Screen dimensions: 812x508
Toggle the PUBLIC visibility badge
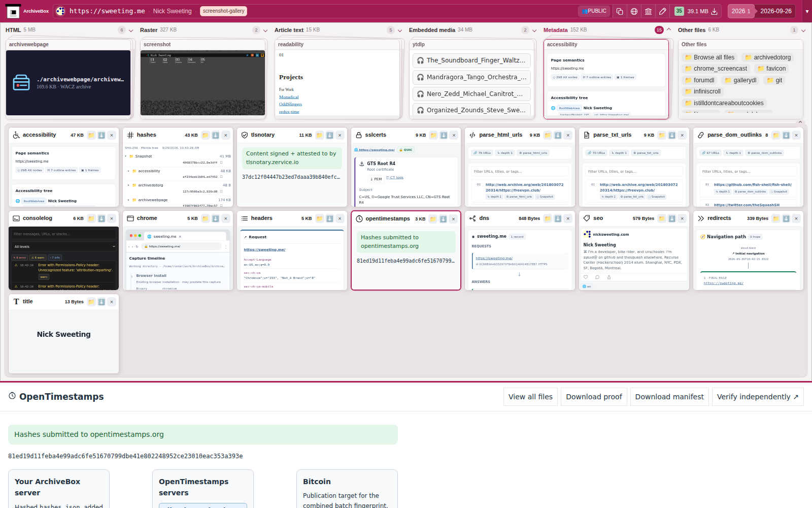(x=594, y=11)
